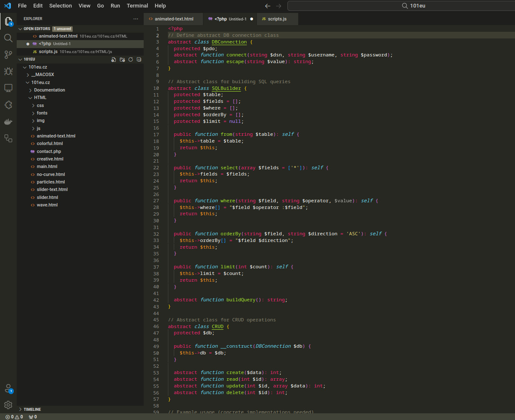Viewport: 515px width, 420px height.
Task: Open contact.php in the file tree
Action: (48, 152)
